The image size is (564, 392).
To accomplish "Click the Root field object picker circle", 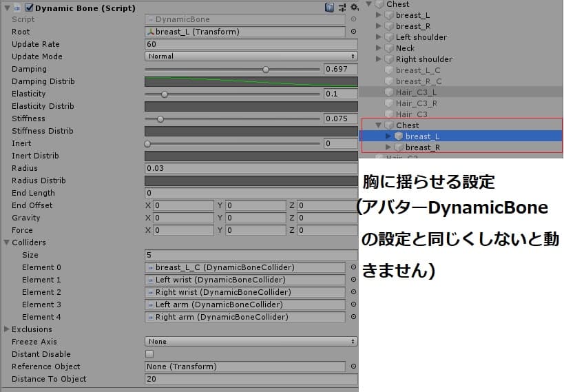I will pos(353,32).
